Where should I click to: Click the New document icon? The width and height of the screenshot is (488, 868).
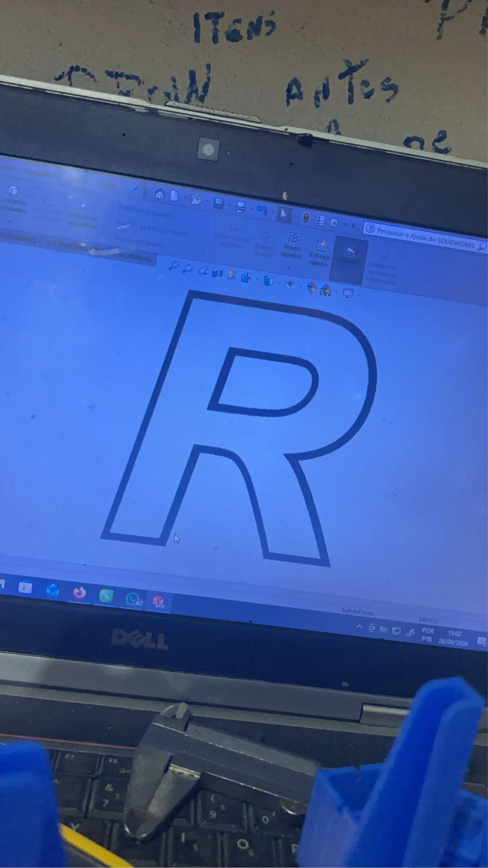(174, 196)
